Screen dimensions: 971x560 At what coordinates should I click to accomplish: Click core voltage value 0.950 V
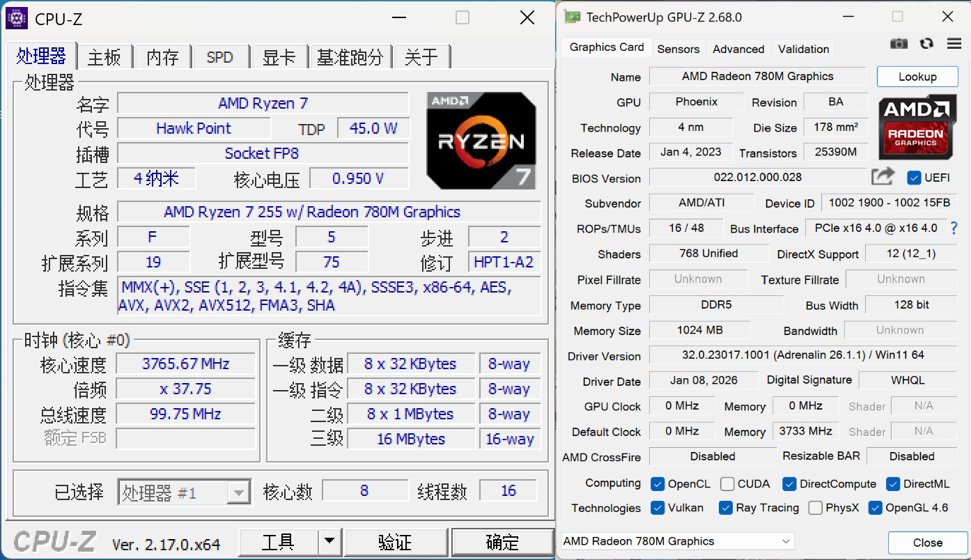pyautogui.click(x=358, y=178)
